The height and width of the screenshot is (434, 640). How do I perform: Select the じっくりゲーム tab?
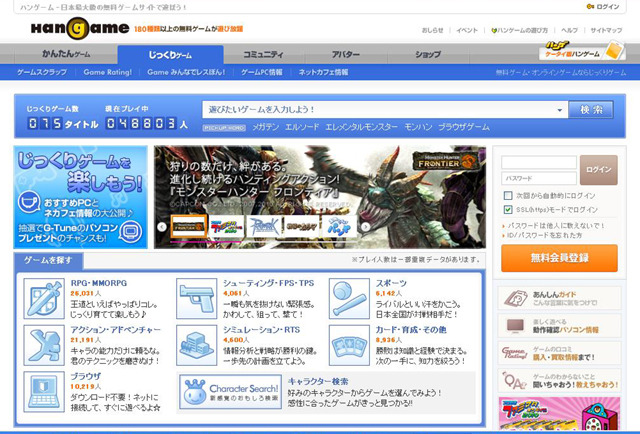point(170,54)
